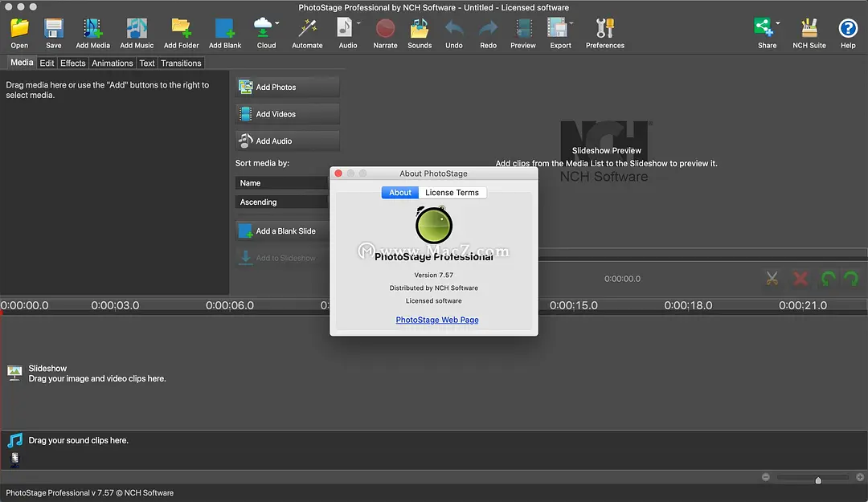Click the Add Folder toolbar icon

point(181,28)
